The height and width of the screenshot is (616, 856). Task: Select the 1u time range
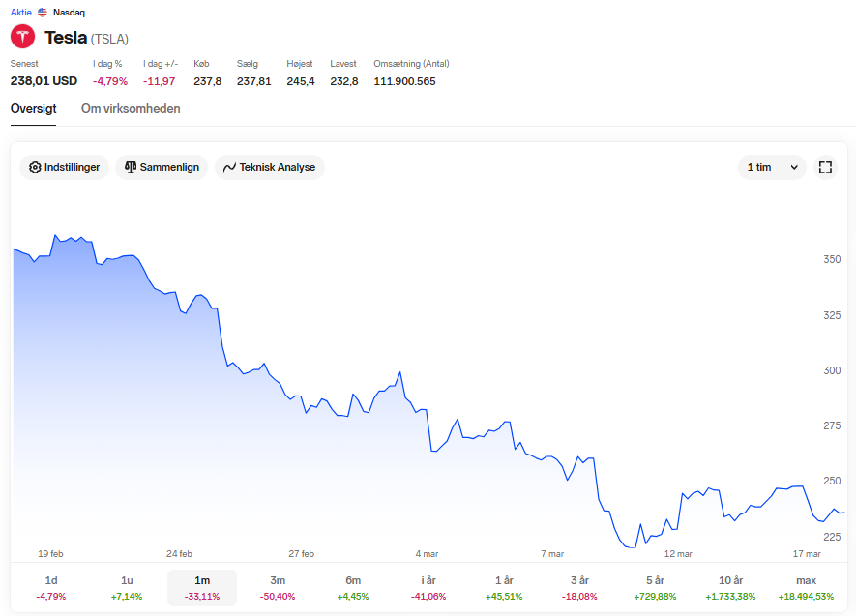click(127, 588)
